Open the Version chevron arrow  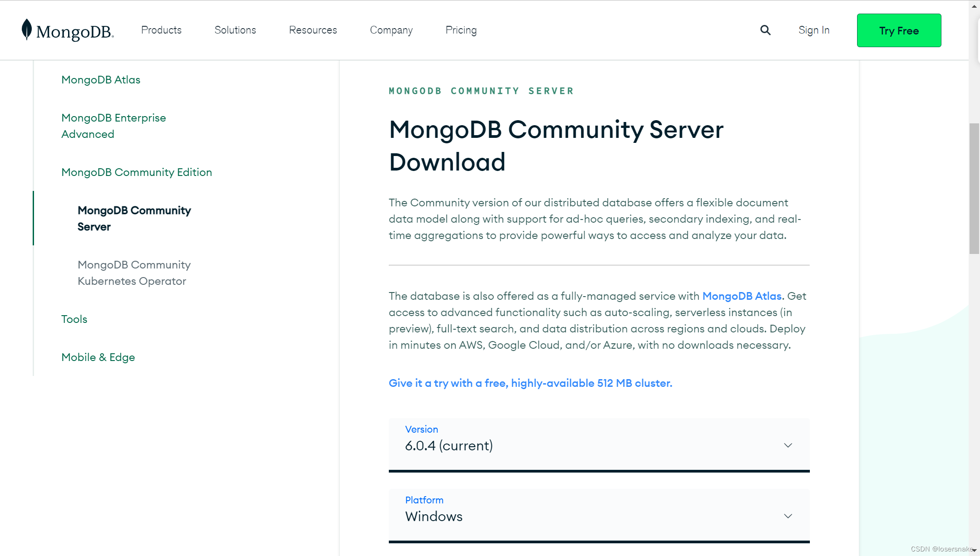click(x=788, y=445)
